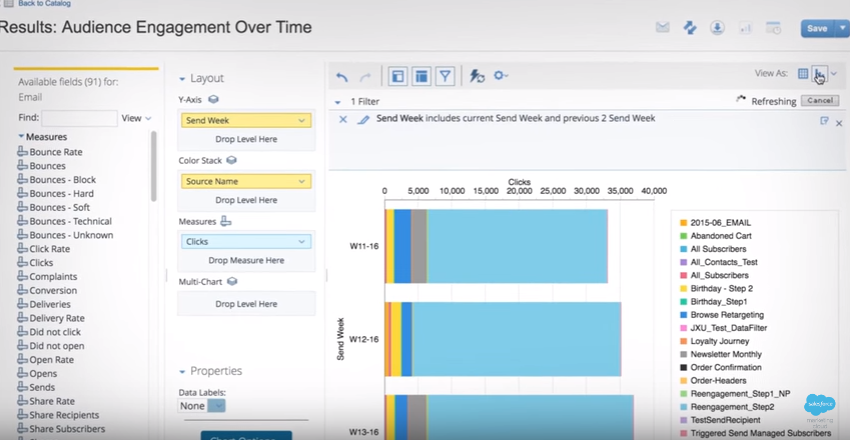Viewport: 850px width, 440px height.
Task: Click the Measures ruler icon in Layout
Action: [226, 222]
